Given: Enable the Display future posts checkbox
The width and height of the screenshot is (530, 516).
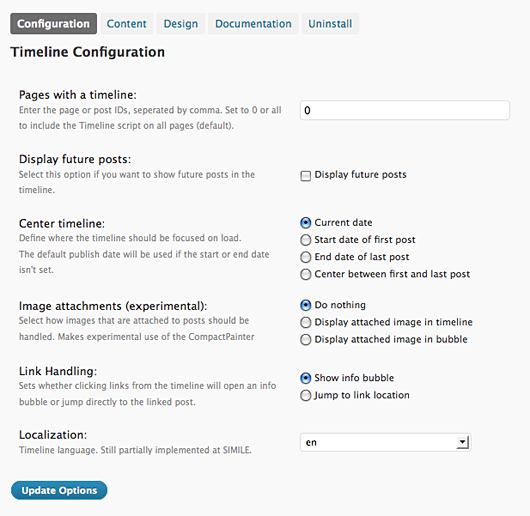Looking at the screenshot, I should (306, 176).
